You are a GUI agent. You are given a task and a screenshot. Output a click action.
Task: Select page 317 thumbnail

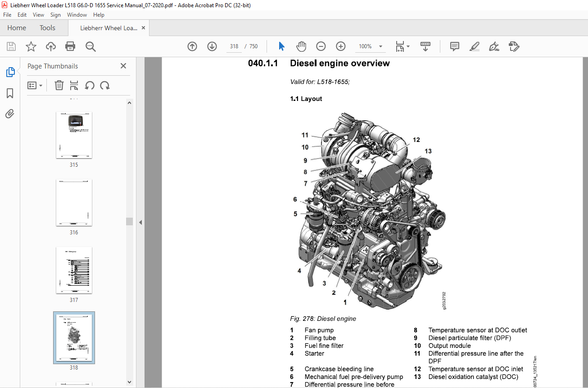click(x=74, y=270)
